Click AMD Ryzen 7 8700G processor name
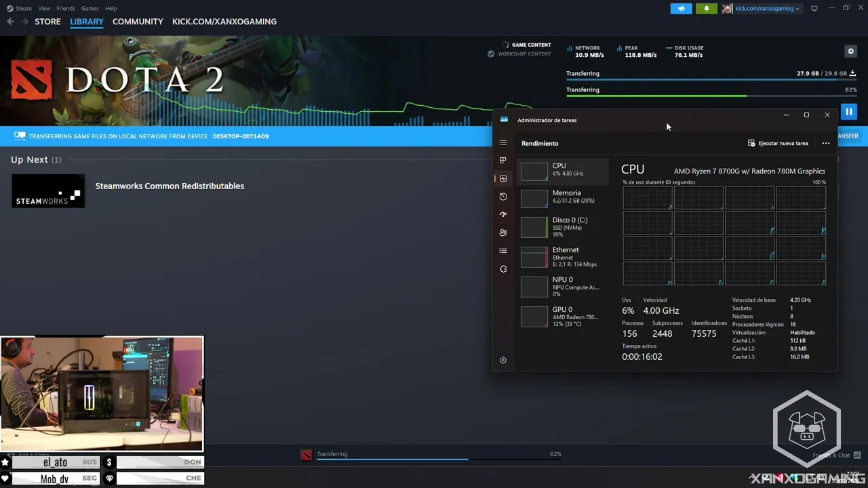The width and height of the screenshot is (868, 488). click(x=749, y=171)
